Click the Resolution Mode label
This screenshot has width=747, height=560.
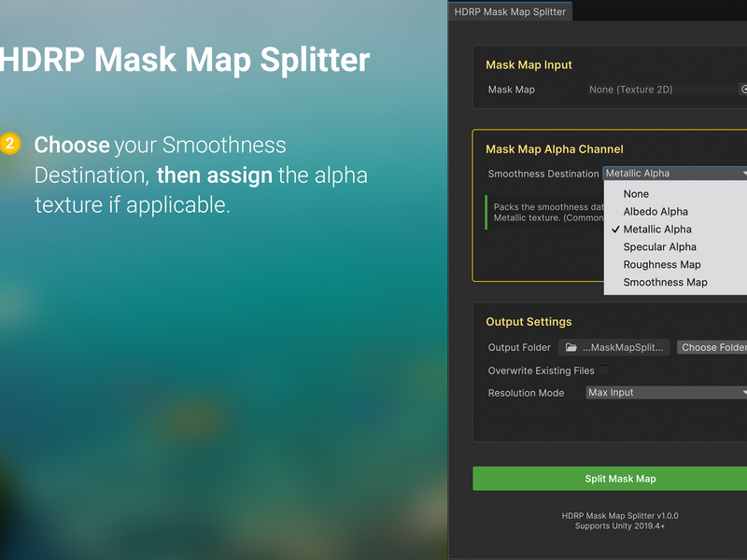coord(526,393)
